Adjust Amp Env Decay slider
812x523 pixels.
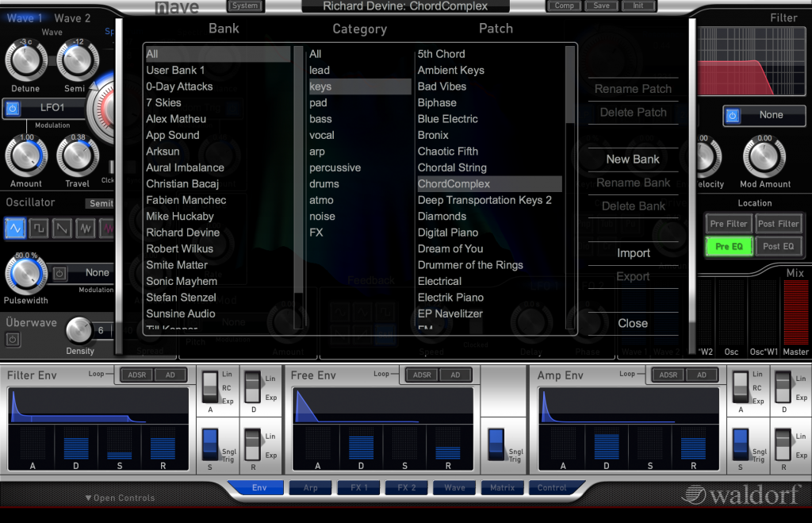pyautogui.click(x=607, y=443)
